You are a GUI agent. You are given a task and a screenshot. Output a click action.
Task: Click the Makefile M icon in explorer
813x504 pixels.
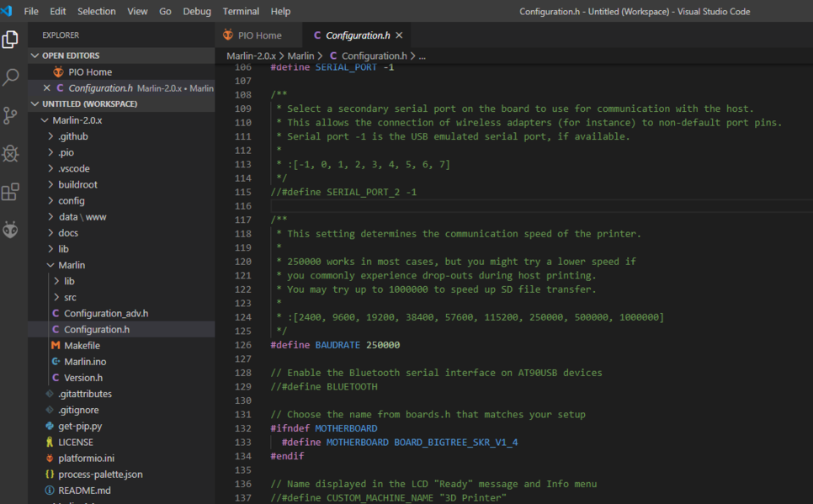coord(56,345)
